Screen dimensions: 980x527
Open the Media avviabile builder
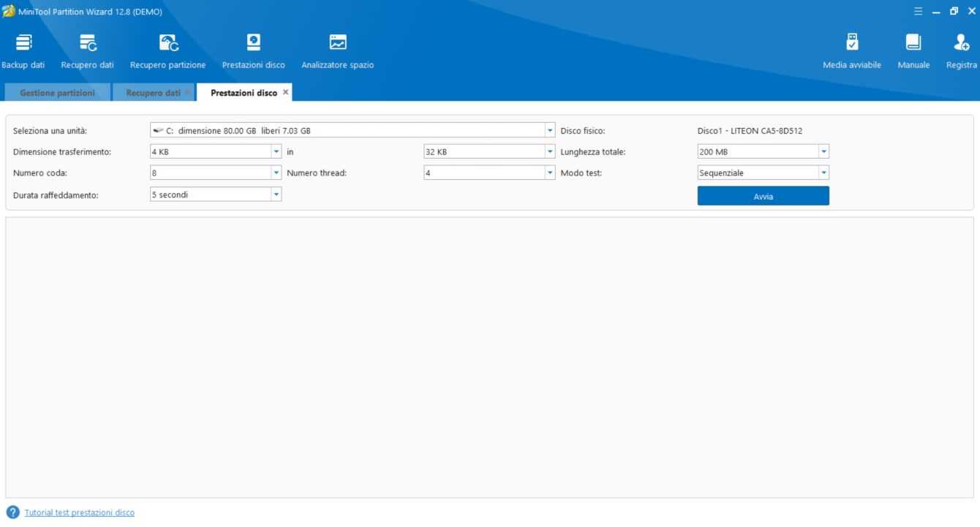pos(852,51)
